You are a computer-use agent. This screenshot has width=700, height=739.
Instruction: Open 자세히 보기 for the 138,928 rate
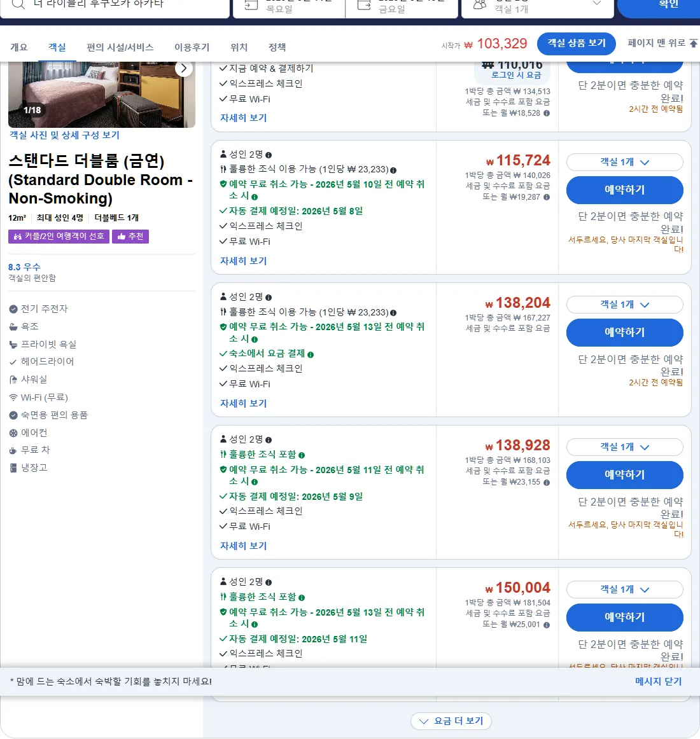(243, 546)
